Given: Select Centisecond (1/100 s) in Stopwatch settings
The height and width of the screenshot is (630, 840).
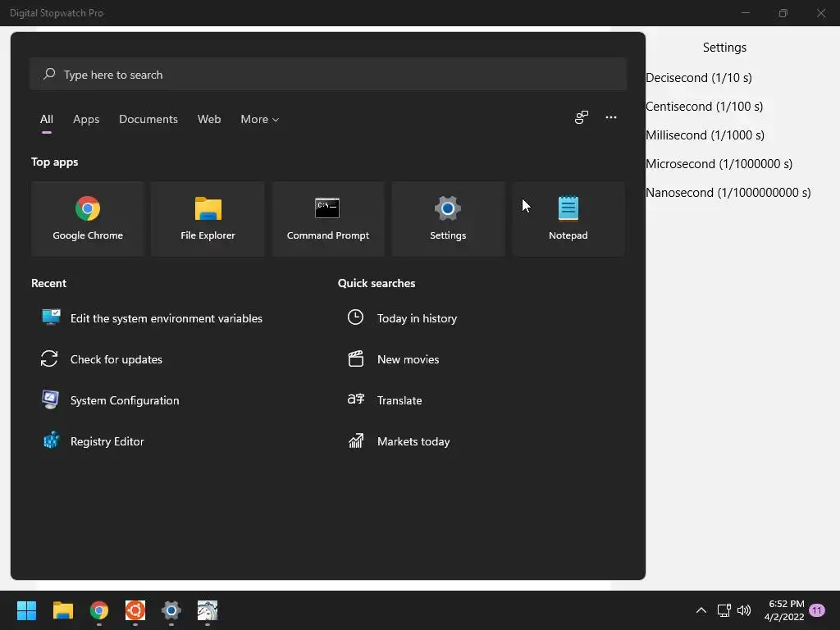Looking at the screenshot, I should 704,107.
